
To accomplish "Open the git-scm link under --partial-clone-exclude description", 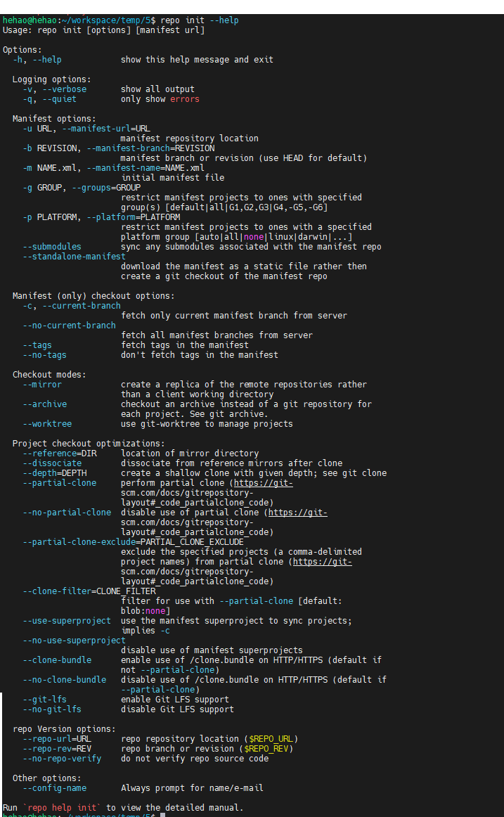I will coord(323,562).
